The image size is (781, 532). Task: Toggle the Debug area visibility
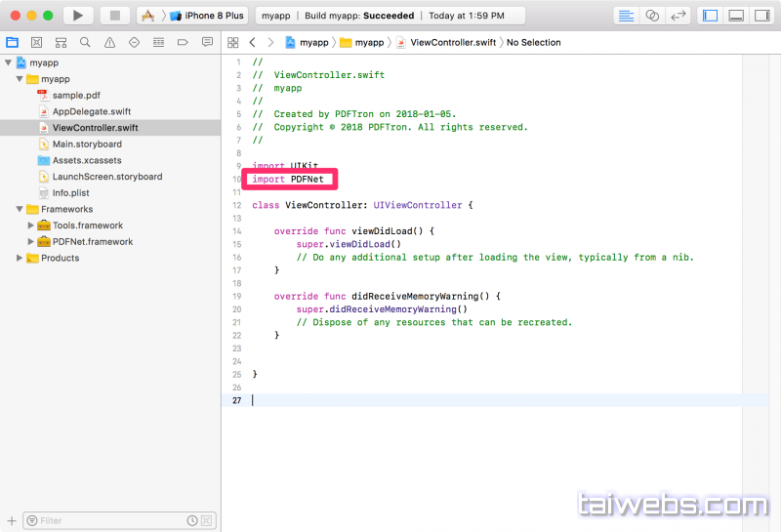pos(736,16)
